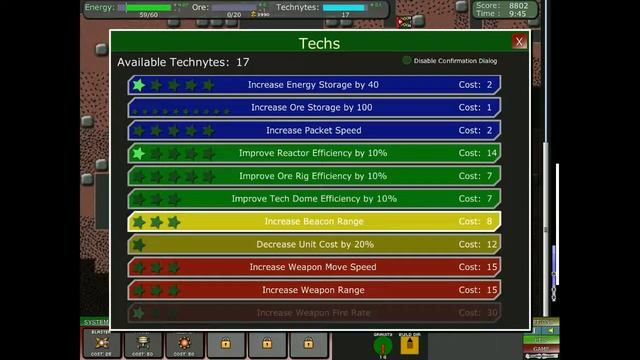The image size is (640, 360).
Task: Click the 59/60 energy value
Action: pos(149,15)
